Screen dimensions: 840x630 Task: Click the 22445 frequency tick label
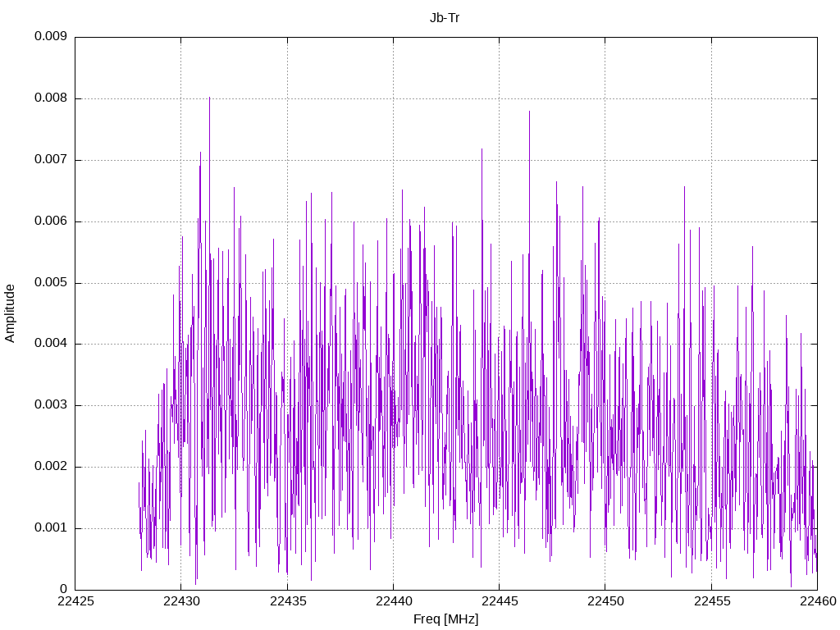click(x=500, y=601)
